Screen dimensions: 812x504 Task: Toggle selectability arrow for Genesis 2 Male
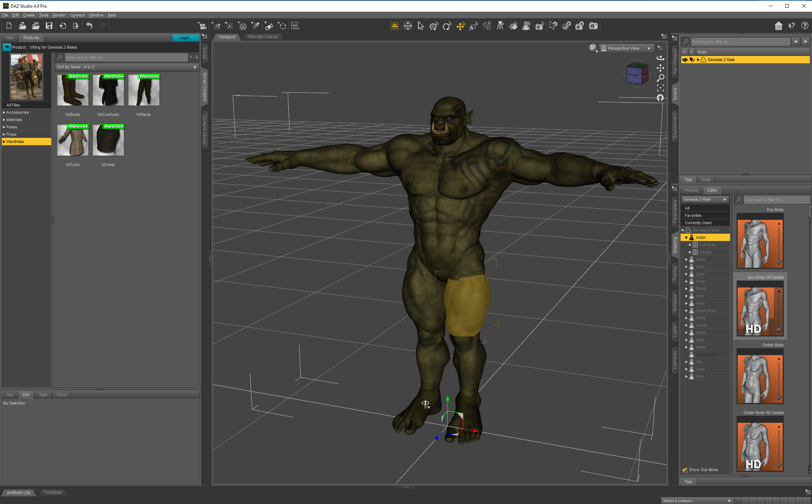692,60
